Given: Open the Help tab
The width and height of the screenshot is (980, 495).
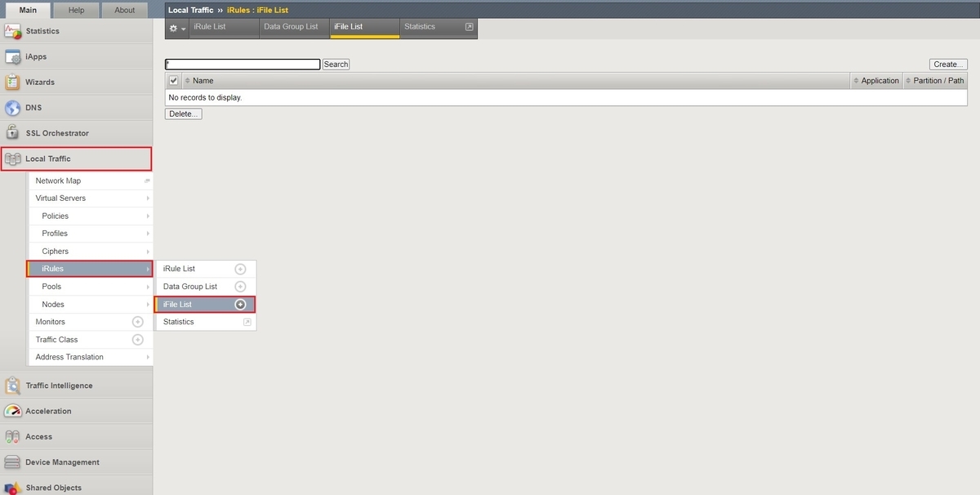Looking at the screenshot, I should coord(75,10).
